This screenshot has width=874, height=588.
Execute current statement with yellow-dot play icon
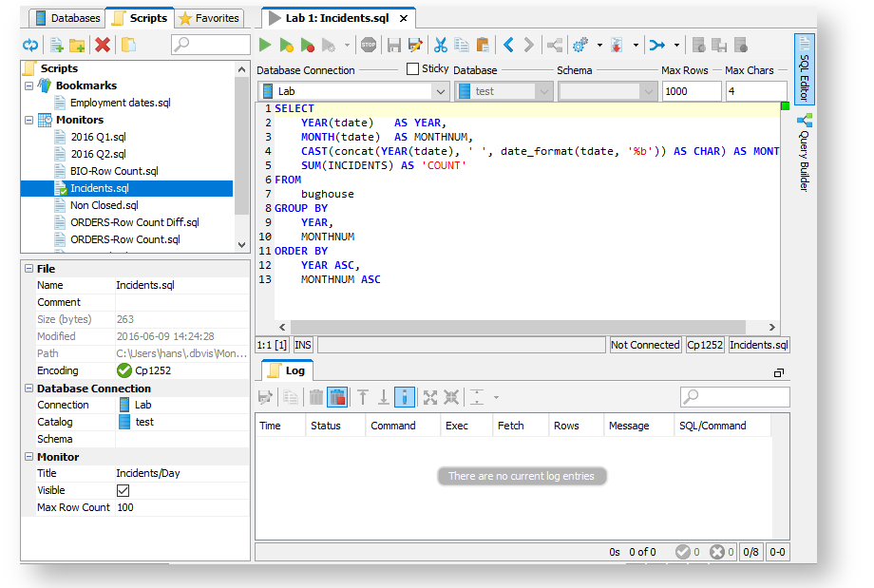click(x=286, y=46)
